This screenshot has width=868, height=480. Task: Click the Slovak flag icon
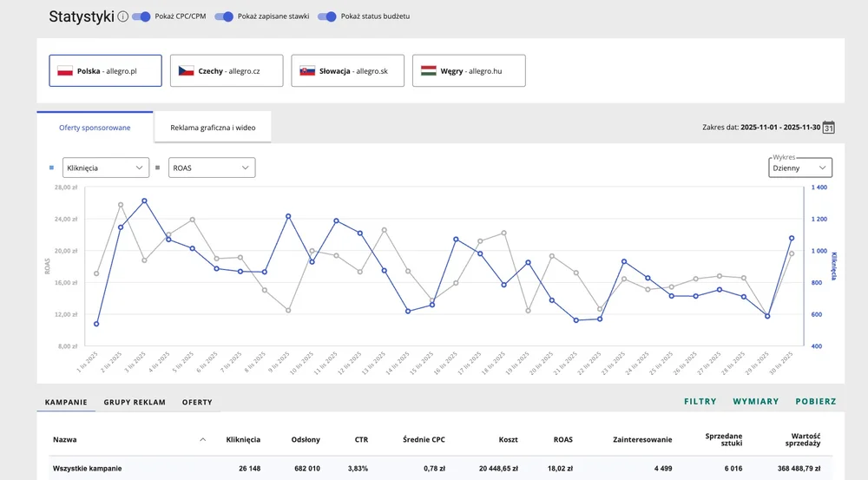tap(307, 71)
